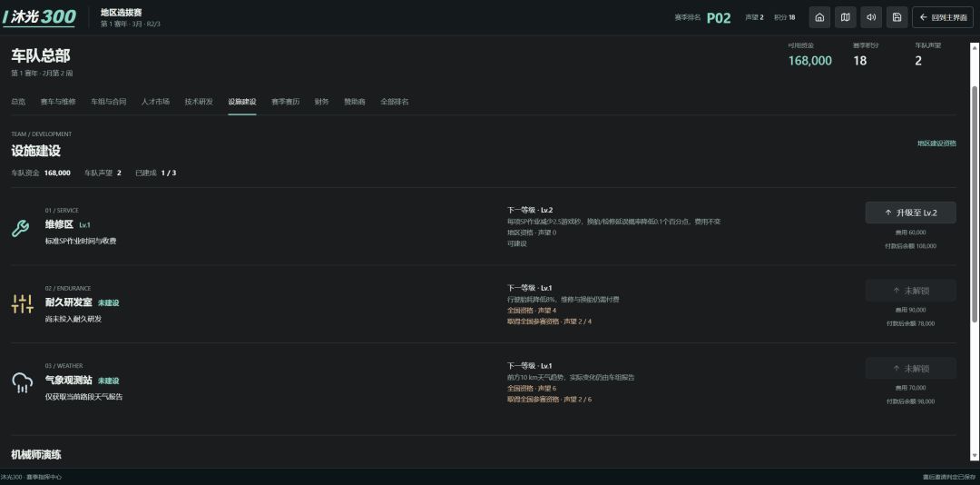Screen dimensions: 980x485
Task: Click 回到主界面 back button
Action: pos(943,17)
